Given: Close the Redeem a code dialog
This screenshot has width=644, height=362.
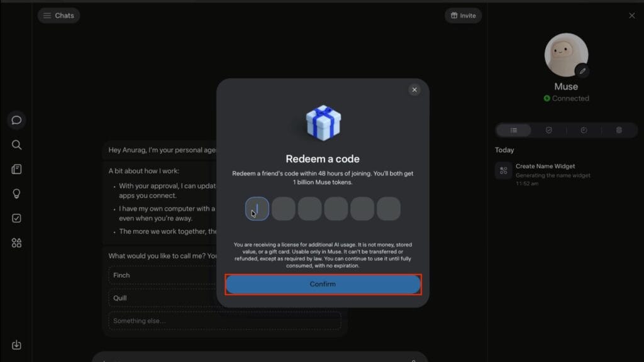Looking at the screenshot, I should [414, 90].
